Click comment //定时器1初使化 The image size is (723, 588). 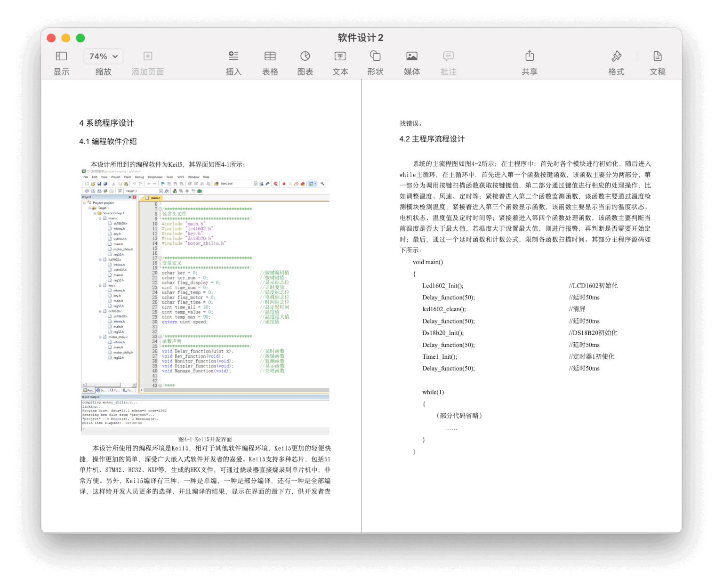(591, 357)
